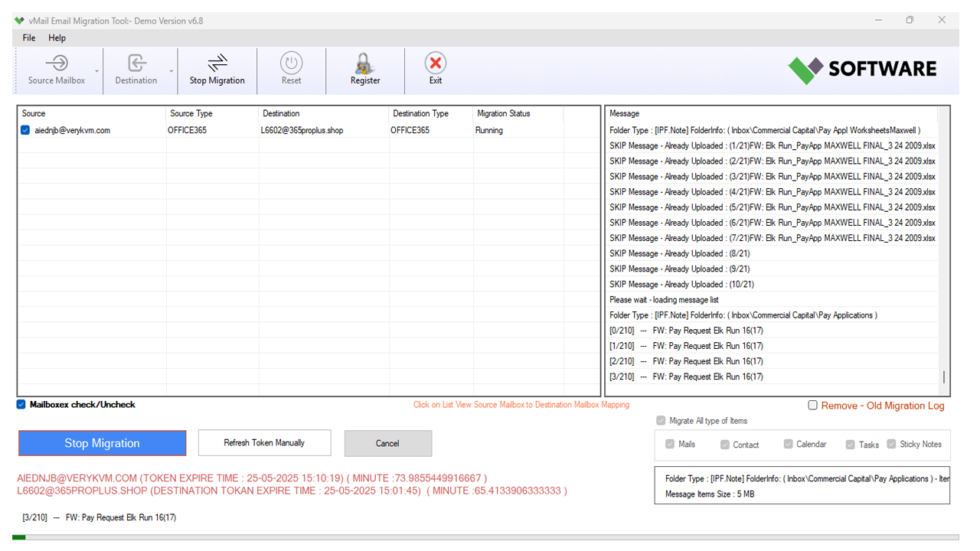Select the log line SKIP Message (1/21)
980x551 pixels.
772,145
